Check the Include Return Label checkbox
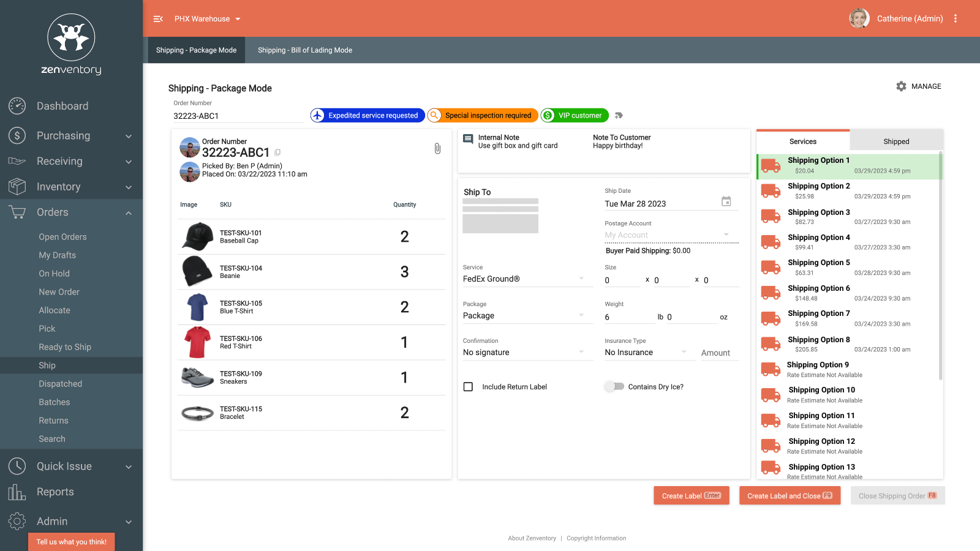 [x=469, y=387]
